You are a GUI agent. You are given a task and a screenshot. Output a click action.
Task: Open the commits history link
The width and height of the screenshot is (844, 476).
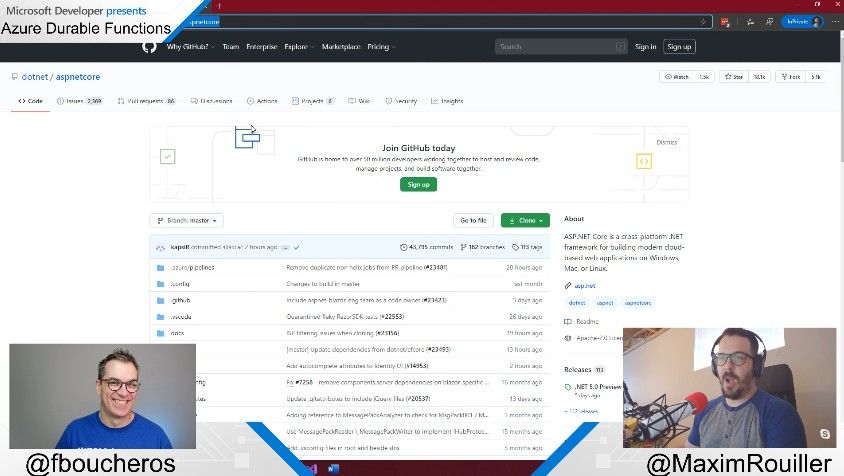tap(426, 247)
